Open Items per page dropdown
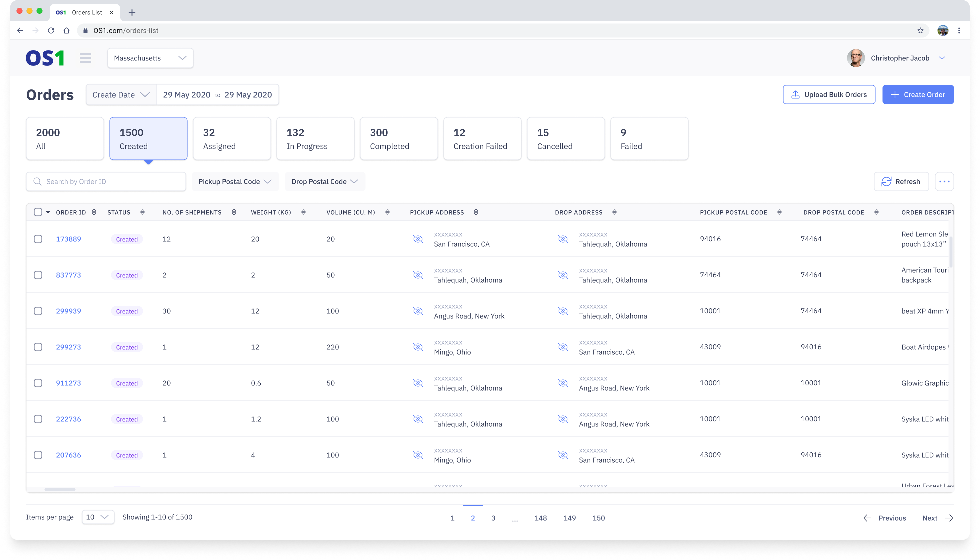980x560 pixels. pos(98,517)
